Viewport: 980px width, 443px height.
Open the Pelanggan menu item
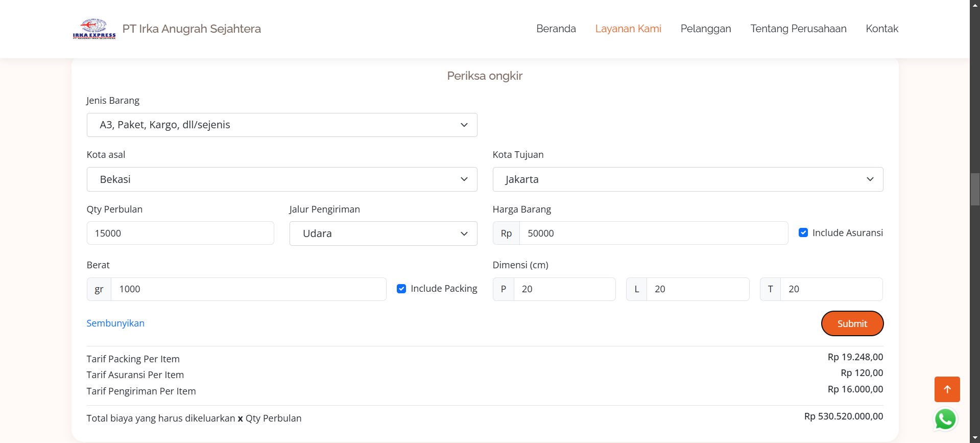705,29
